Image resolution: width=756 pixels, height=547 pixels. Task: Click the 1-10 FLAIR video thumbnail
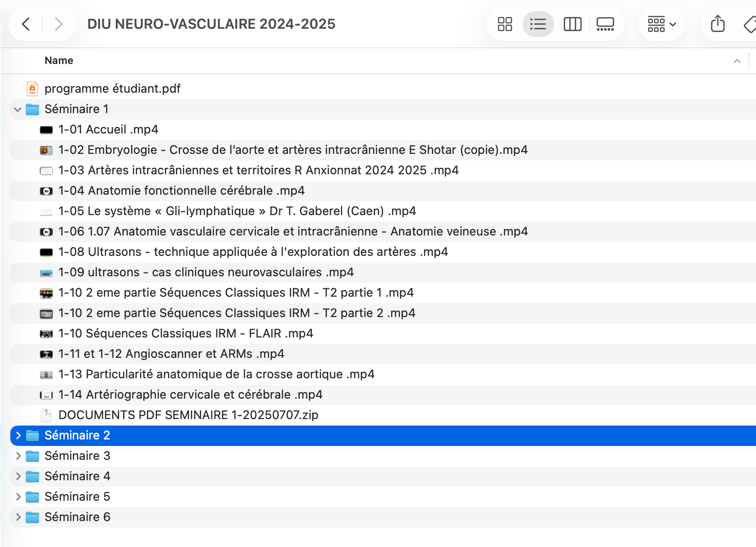[x=46, y=334]
